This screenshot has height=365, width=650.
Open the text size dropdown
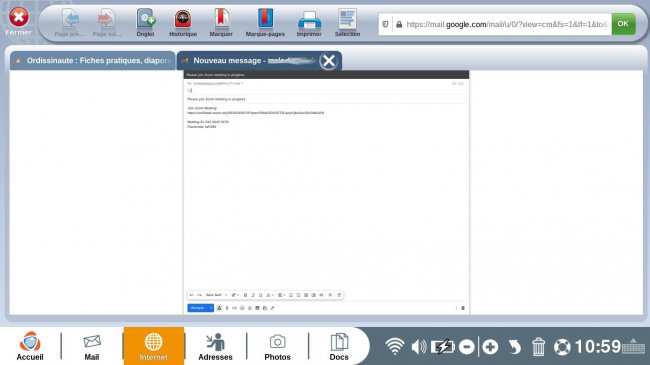click(x=235, y=295)
